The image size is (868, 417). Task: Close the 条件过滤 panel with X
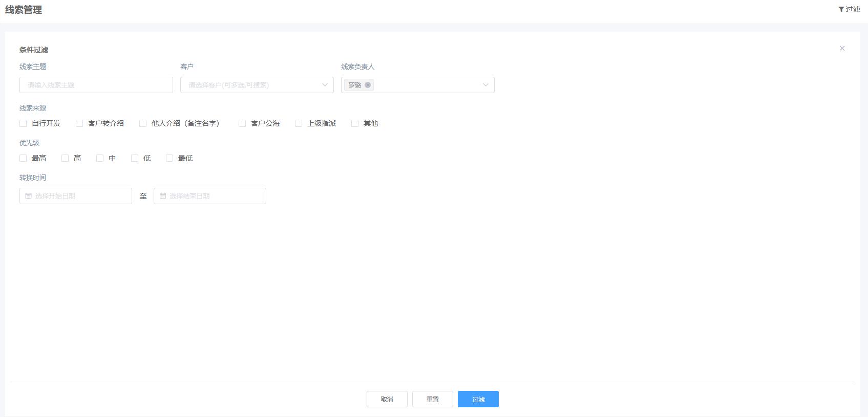[842, 48]
